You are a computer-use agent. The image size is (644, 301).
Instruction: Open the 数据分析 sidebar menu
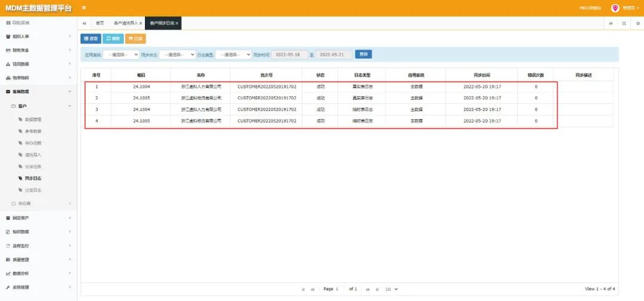pos(39,274)
